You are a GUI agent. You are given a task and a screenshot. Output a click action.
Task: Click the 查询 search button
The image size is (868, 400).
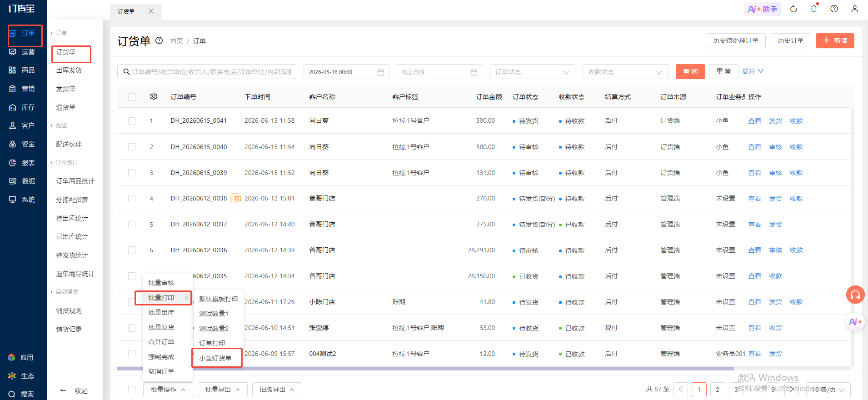tap(690, 71)
